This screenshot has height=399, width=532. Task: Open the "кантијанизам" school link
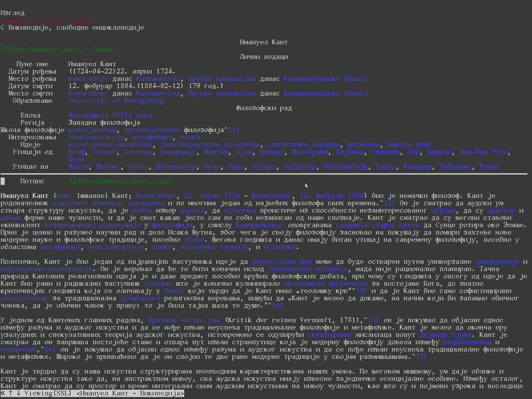92,130
